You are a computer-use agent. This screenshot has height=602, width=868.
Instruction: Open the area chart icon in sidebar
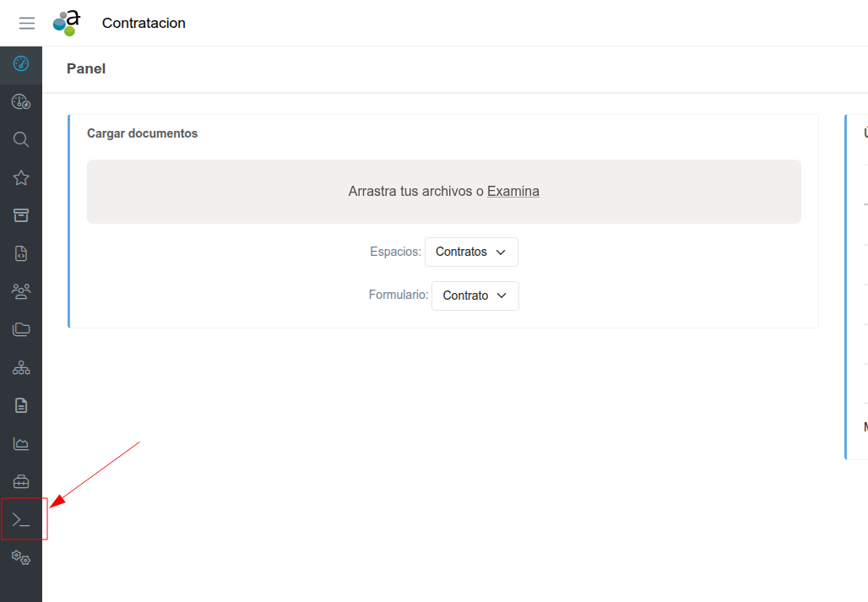click(x=21, y=443)
